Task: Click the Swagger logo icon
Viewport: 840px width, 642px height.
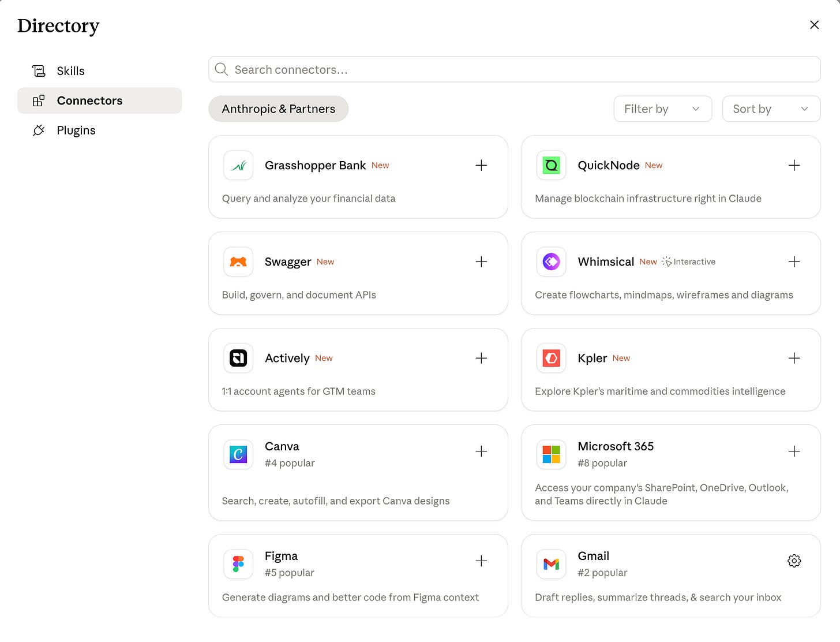Action: pos(238,262)
